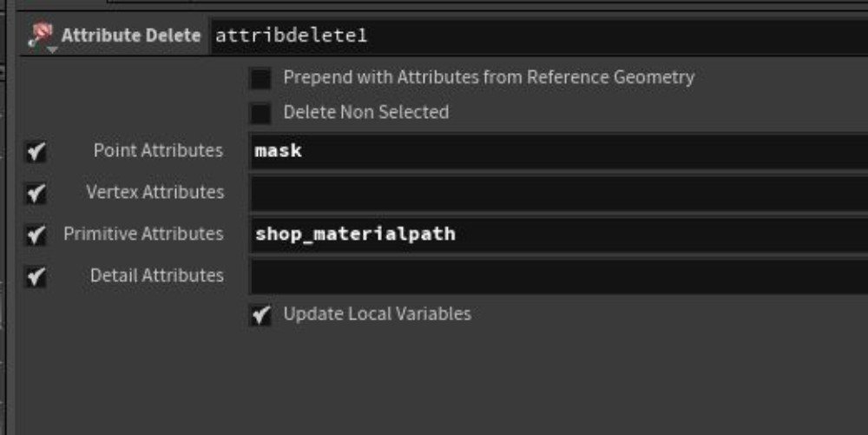Tick the Delete Non Selected checkbox

(260, 113)
